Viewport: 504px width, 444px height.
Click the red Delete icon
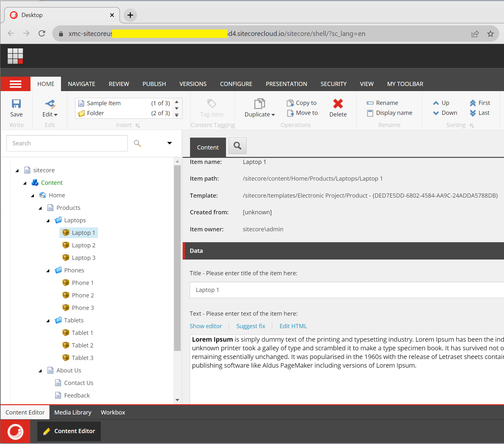(x=338, y=104)
